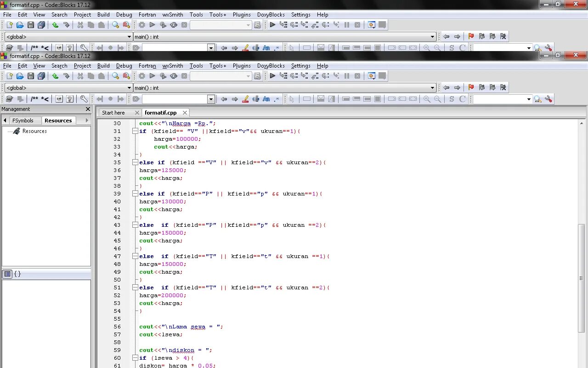
Task: Close the formatif.cpp editor tab
Action: (x=185, y=113)
